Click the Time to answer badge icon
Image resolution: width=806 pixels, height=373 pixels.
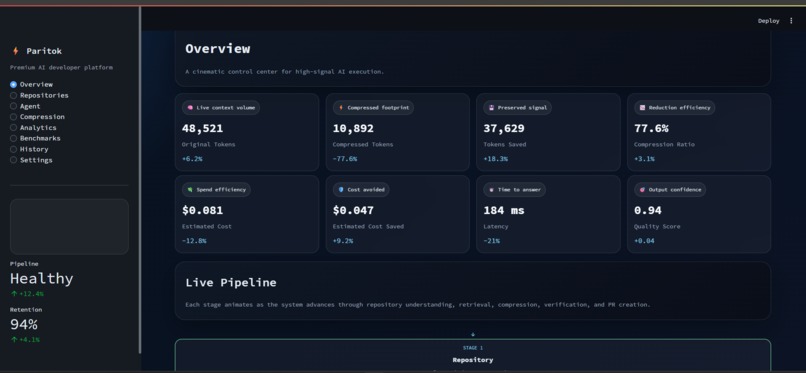click(x=491, y=190)
